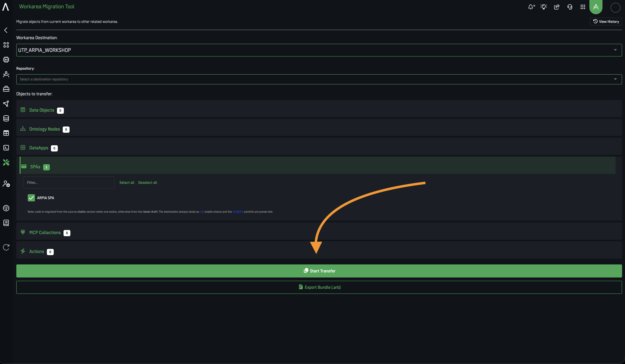Open the graph nodes sidebar icon
The image size is (625, 364).
(x=6, y=104)
